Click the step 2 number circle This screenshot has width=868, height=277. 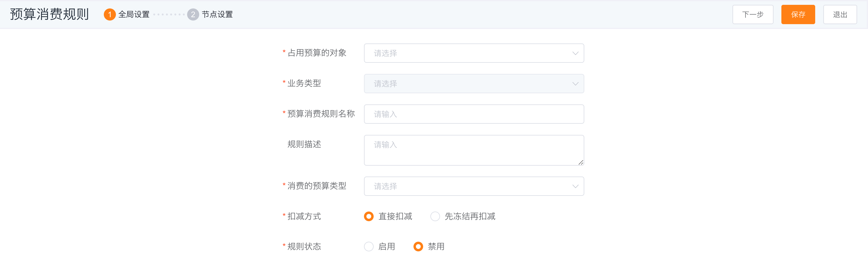193,14
